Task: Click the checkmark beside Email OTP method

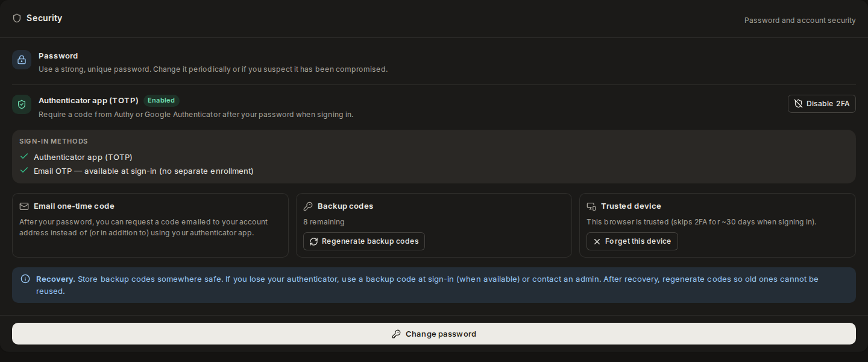Action: click(24, 170)
